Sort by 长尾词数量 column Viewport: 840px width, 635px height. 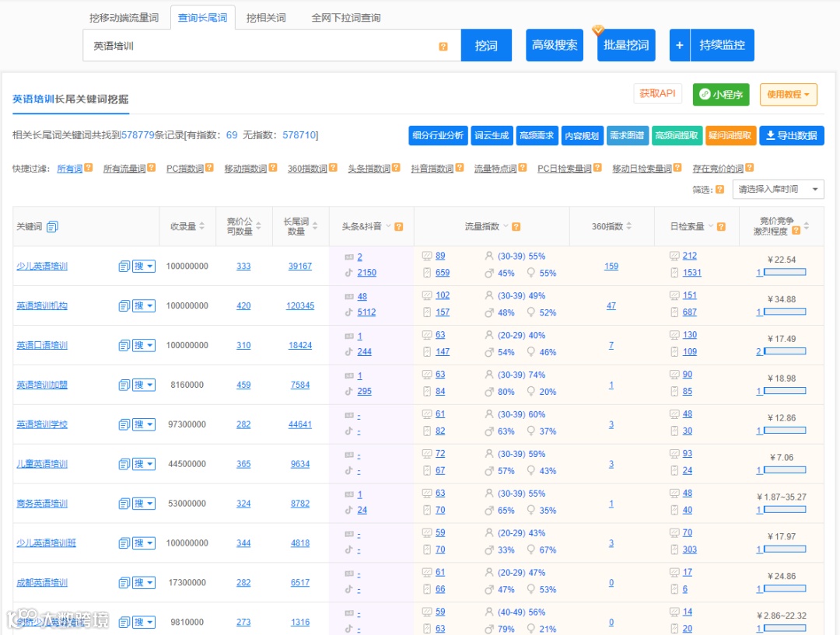pos(315,226)
